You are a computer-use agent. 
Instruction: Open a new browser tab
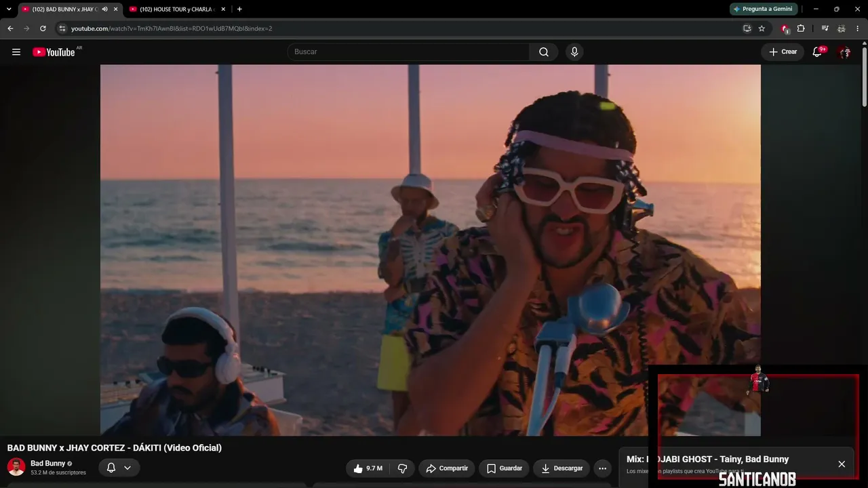tap(239, 9)
